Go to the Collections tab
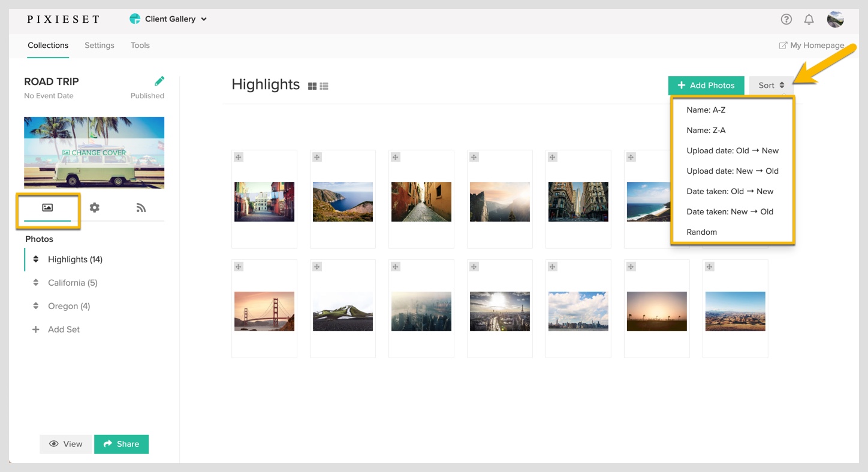Viewport: 868px width, 472px height. (x=48, y=46)
